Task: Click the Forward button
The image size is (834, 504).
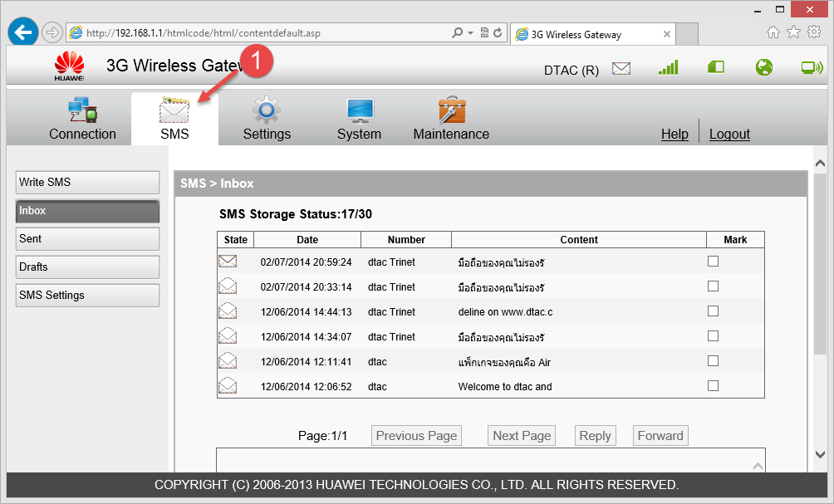Action: click(x=660, y=436)
